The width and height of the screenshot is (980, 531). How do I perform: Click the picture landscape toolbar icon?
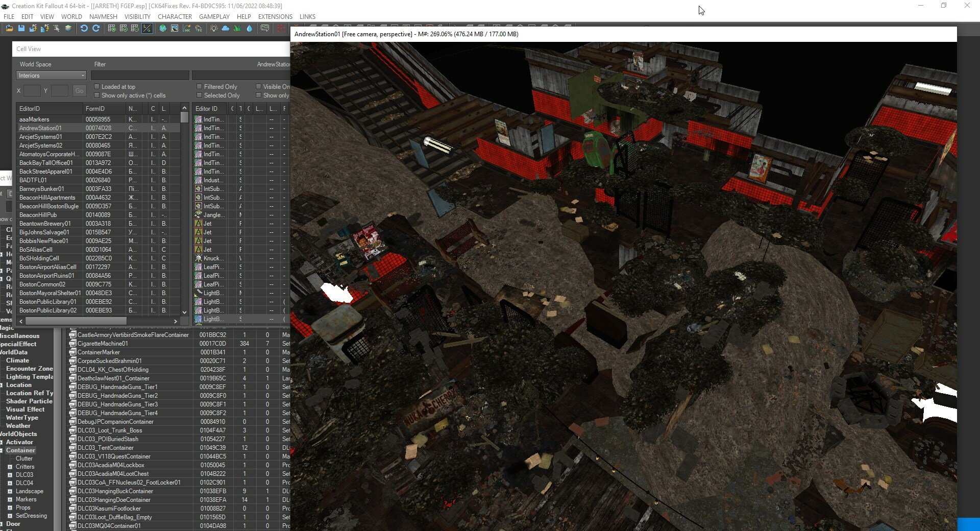[x=175, y=29]
